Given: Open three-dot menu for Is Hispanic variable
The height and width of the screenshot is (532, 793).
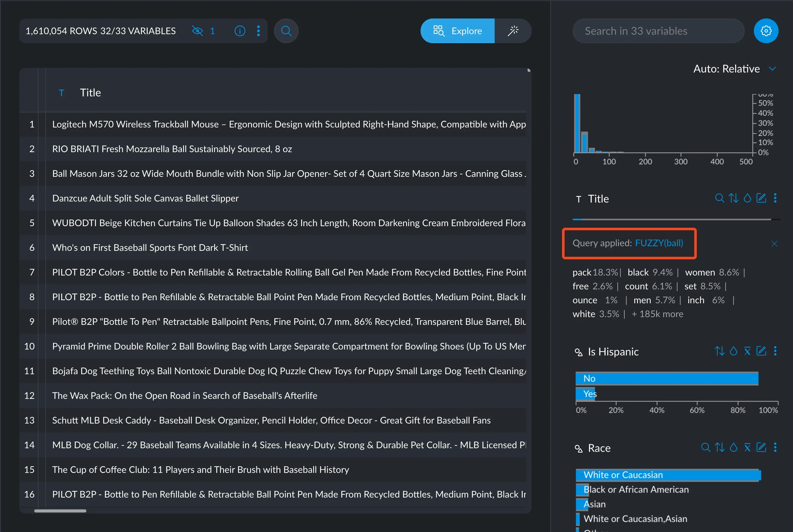Looking at the screenshot, I should [775, 351].
